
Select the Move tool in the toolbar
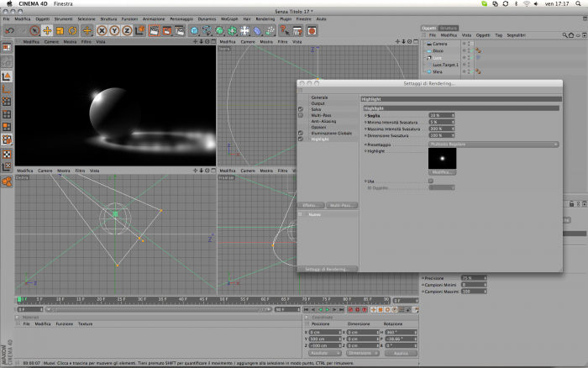(x=47, y=31)
